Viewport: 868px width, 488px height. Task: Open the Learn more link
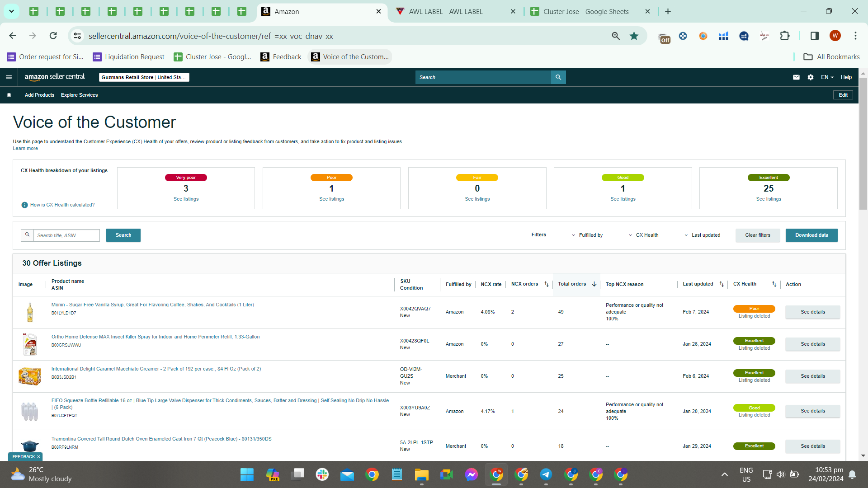(25, 149)
